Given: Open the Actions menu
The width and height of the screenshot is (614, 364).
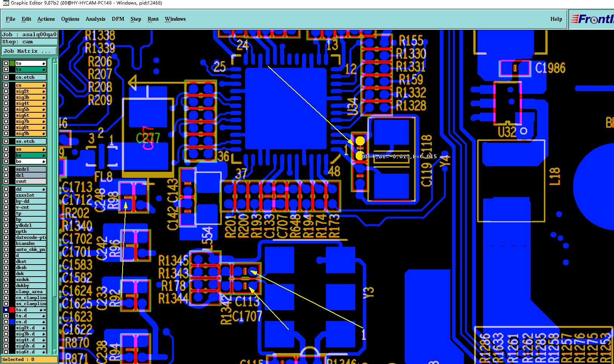Looking at the screenshot, I should point(46,19).
